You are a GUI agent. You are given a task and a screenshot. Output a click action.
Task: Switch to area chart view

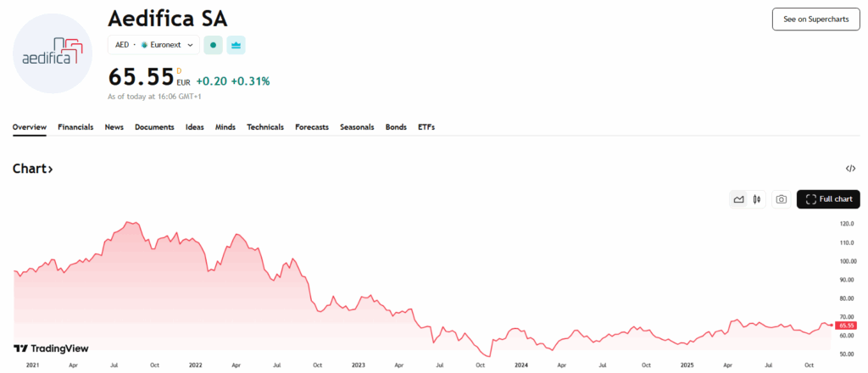(x=739, y=199)
